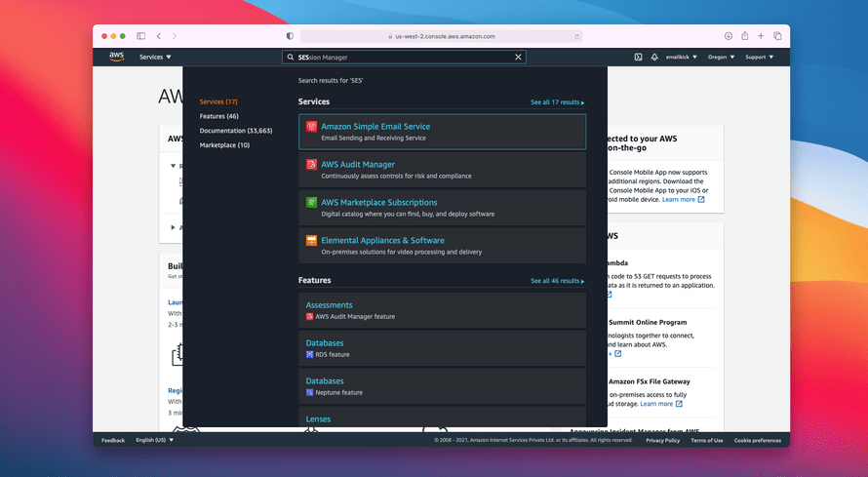Image resolution: width=868 pixels, height=477 pixels.
Task: Clear the search box with X
Action: 518,58
